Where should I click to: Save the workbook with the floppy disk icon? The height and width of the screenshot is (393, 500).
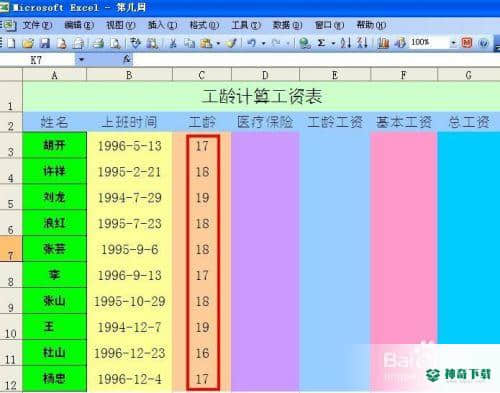pos(45,43)
